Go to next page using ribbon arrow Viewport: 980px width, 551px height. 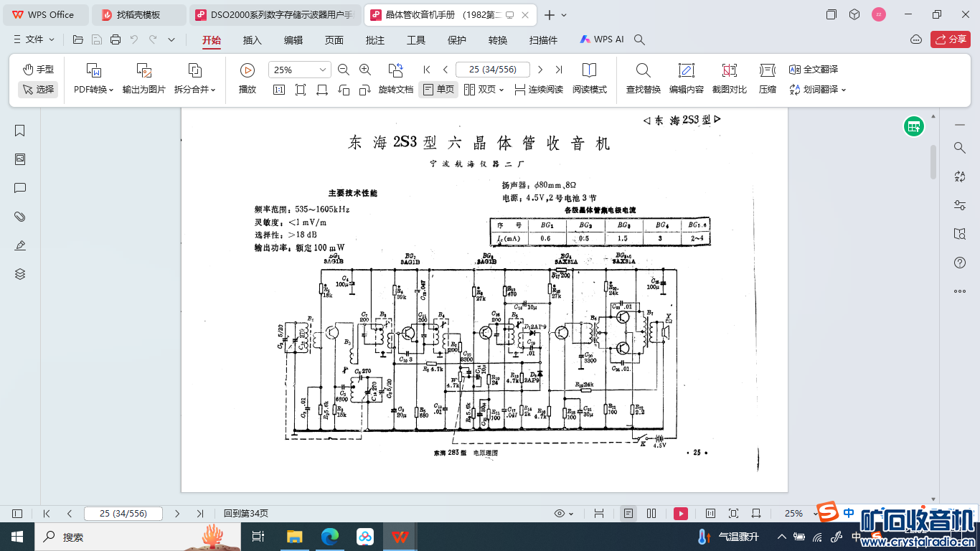pos(540,70)
